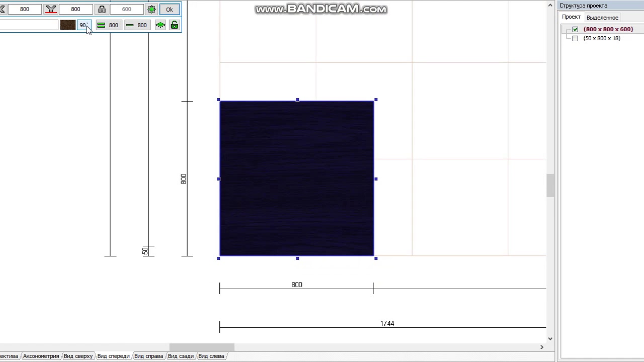Image resolution: width=644 pixels, height=362 pixels.
Task: Select the (800 x 800 x 600) tree item
Action: pyautogui.click(x=608, y=29)
